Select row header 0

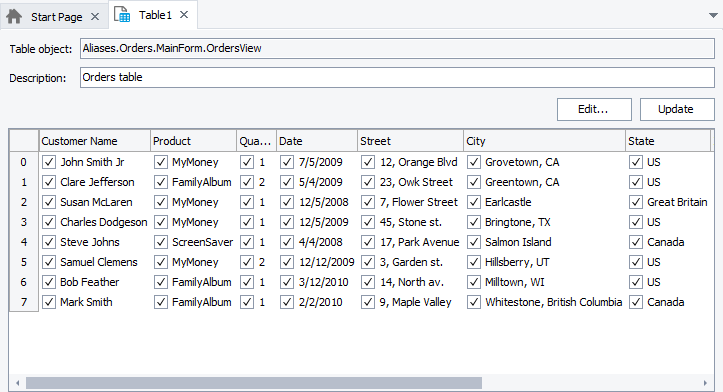pos(24,162)
